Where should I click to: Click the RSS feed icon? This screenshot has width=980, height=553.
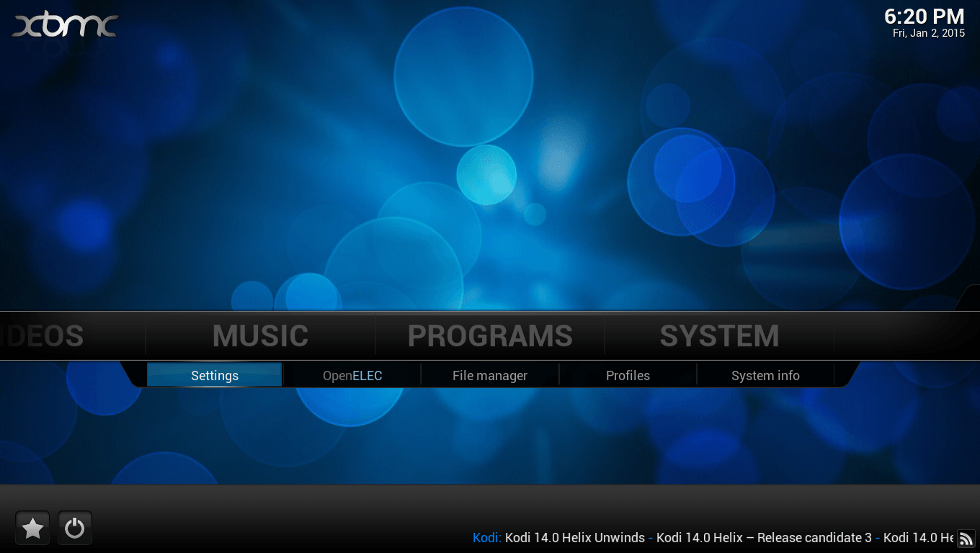click(966, 538)
